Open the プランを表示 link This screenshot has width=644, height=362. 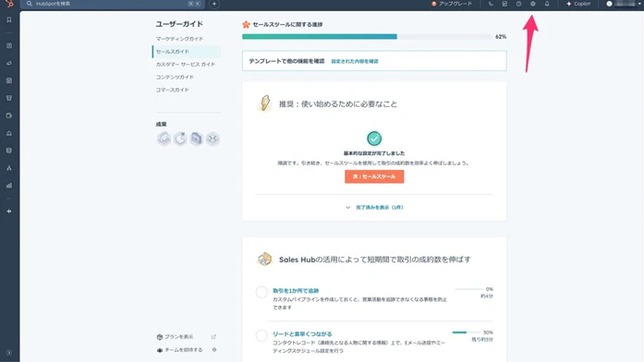click(x=178, y=337)
